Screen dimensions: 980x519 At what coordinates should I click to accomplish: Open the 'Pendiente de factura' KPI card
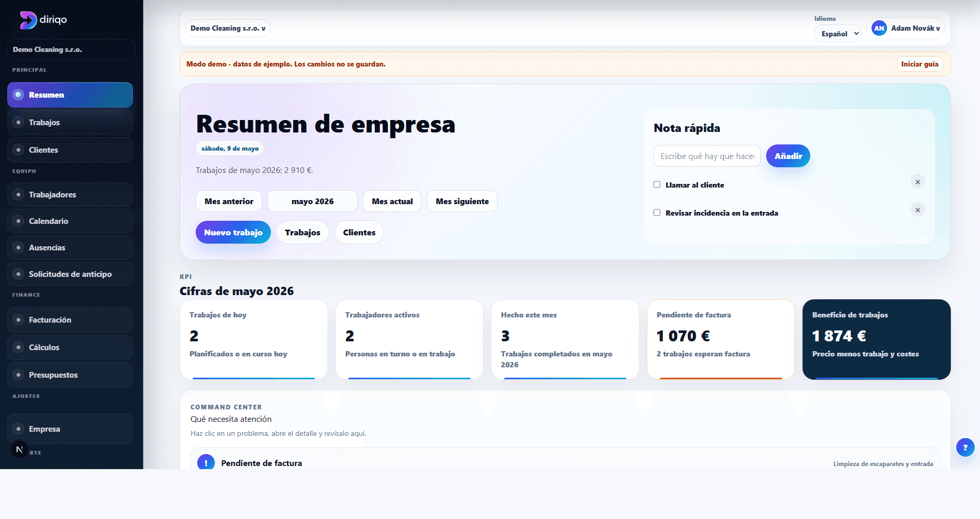(721, 339)
